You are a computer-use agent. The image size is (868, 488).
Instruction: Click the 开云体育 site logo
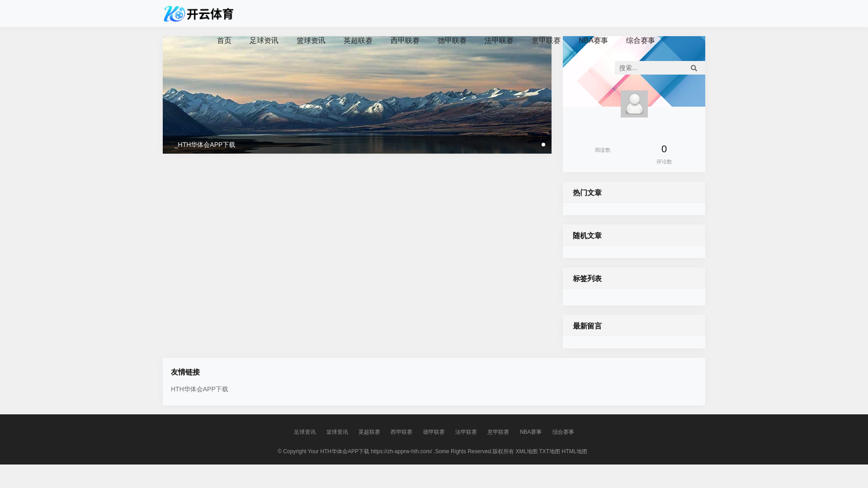(199, 14)
